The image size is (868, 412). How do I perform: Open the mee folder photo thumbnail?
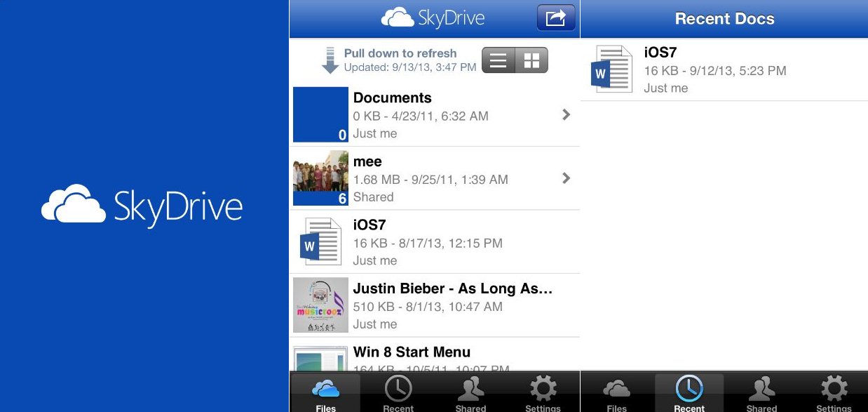(320, 178)
